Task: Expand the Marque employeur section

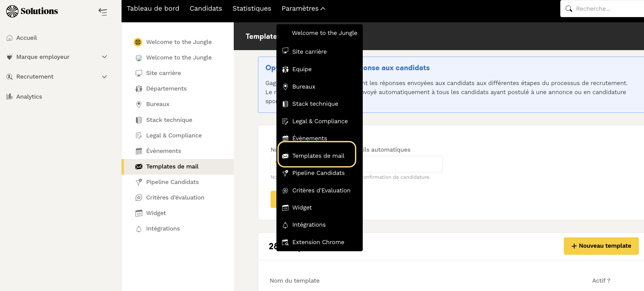Action: click(104, 57)
